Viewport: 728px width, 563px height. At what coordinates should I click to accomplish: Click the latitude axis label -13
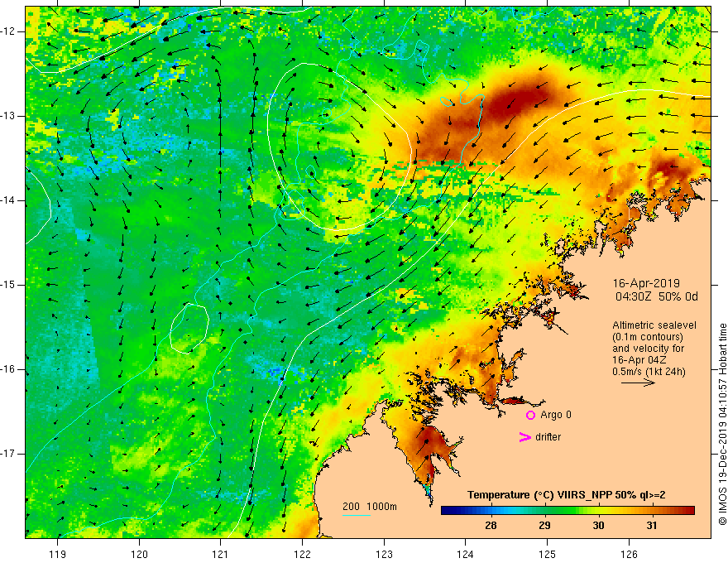click(x=8, y=116)
